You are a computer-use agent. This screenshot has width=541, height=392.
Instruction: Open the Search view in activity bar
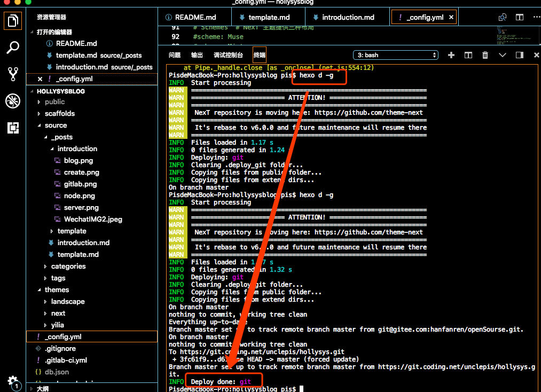tap(13, 48)
